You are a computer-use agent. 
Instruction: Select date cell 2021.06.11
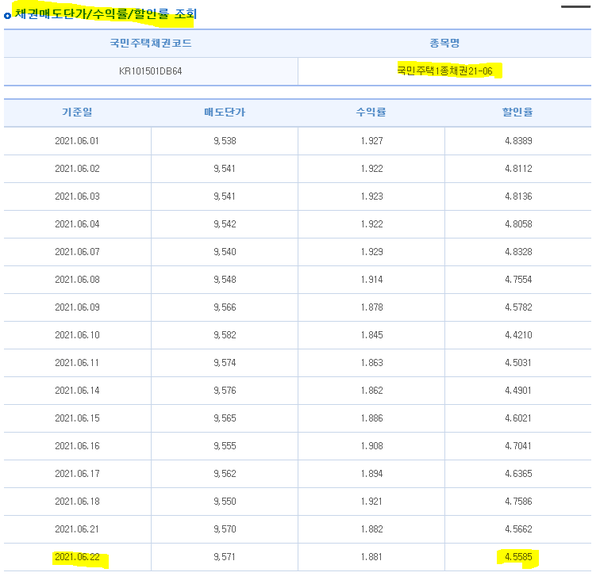coord(77,363)
